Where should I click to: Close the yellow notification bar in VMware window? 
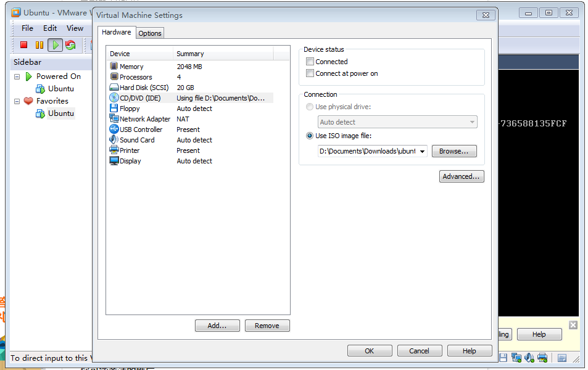coord(573,325)
